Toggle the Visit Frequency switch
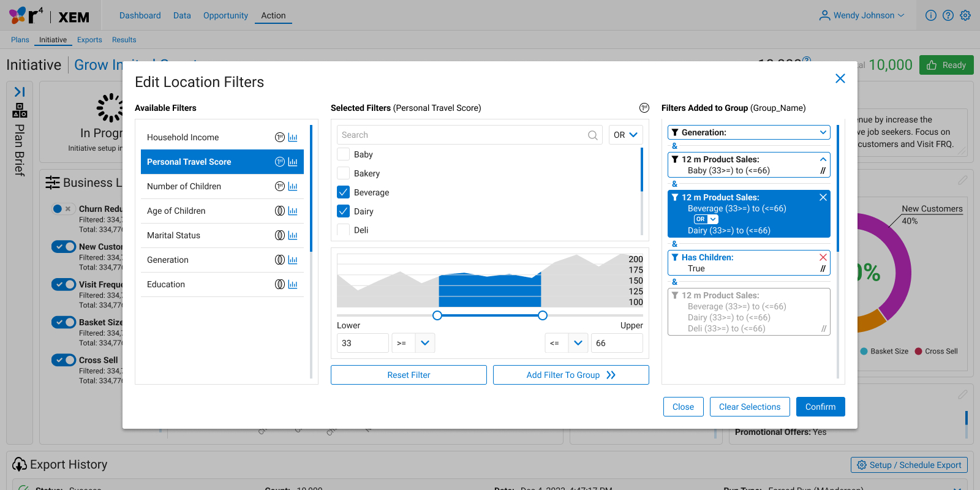The height and width of the screenshot is (490, 980). [x=64, y=284]
